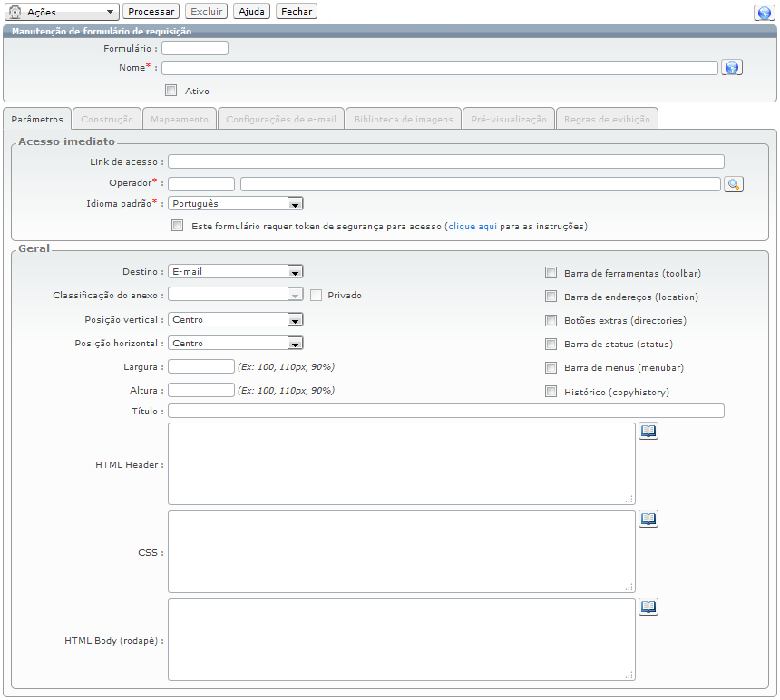Follow the 'clique aqui' instructions link
This screenshot has width=780, height=700.
[473, 226]
